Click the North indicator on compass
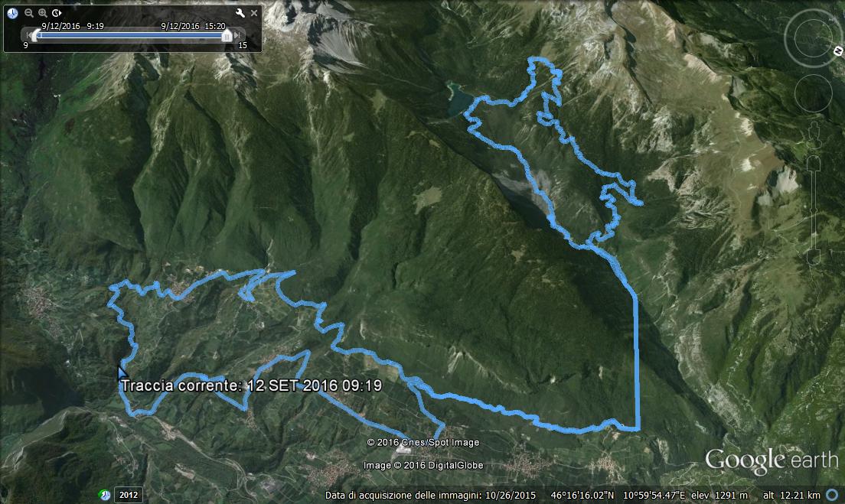Viewport: 845px width, 504px height. coord(838,51)
